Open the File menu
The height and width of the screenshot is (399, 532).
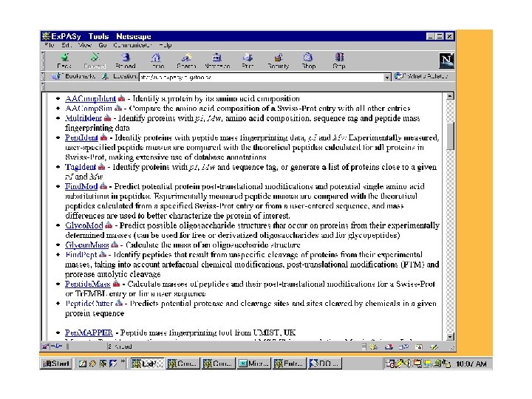(x=50, y=45)
